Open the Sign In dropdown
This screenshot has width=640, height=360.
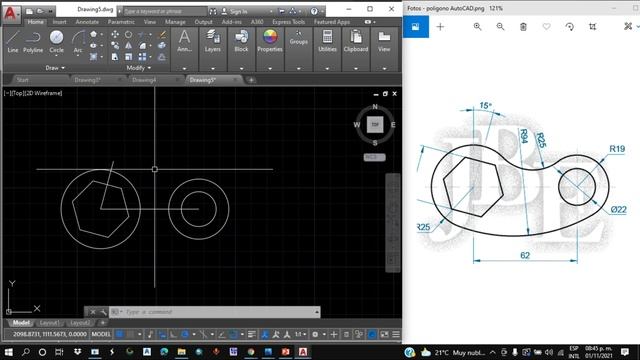(x=246, y=11)
